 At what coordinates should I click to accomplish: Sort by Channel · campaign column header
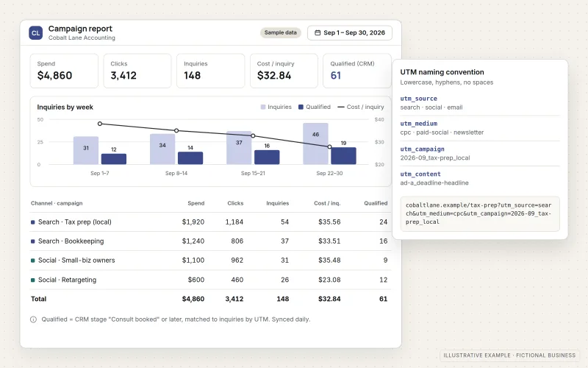pos(57,203)
